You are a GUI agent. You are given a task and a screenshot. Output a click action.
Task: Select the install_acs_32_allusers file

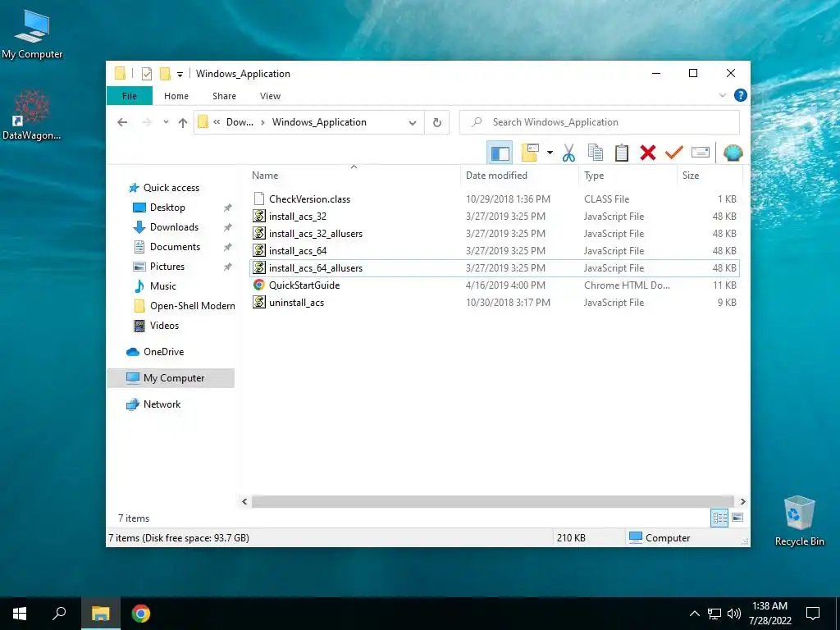[495, 234]
